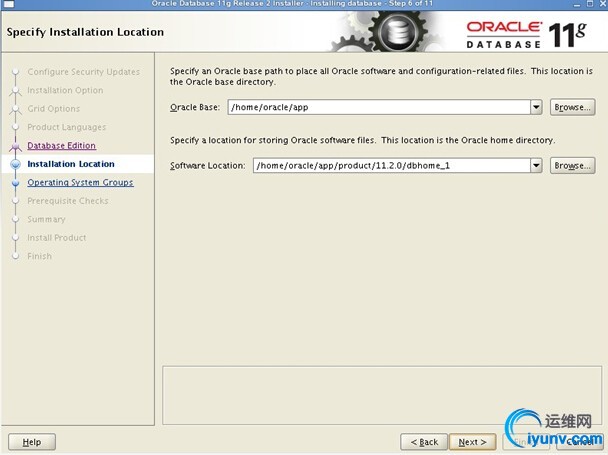Open the window menu icon in title bar
The image size is (608, 455).
tap(9, 4)
